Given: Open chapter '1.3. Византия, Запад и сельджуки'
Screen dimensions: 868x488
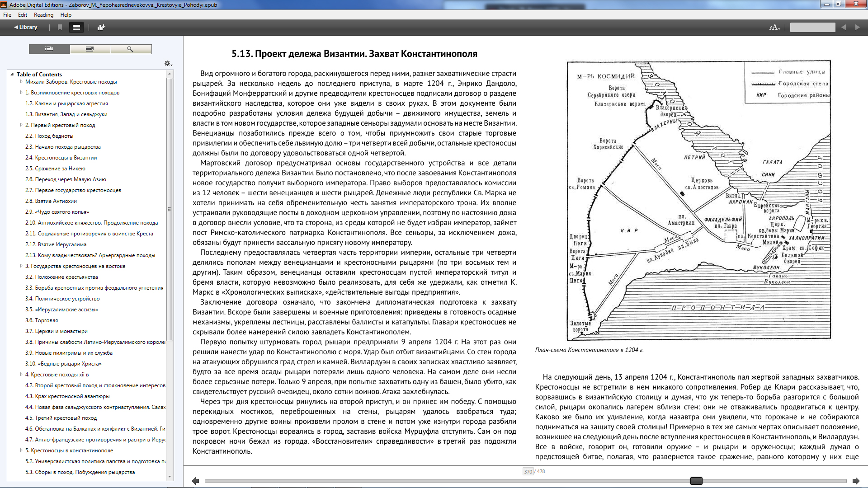Looking at the screenshot, I should 66,114.
